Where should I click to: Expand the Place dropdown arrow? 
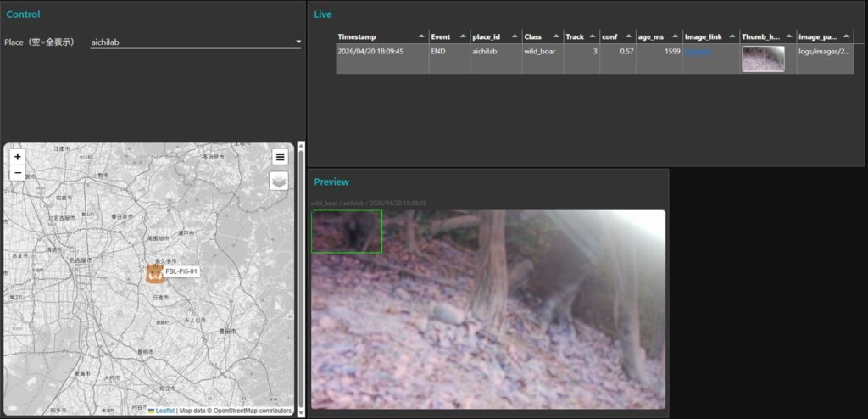pyautogui.click(x=298, y=42)
